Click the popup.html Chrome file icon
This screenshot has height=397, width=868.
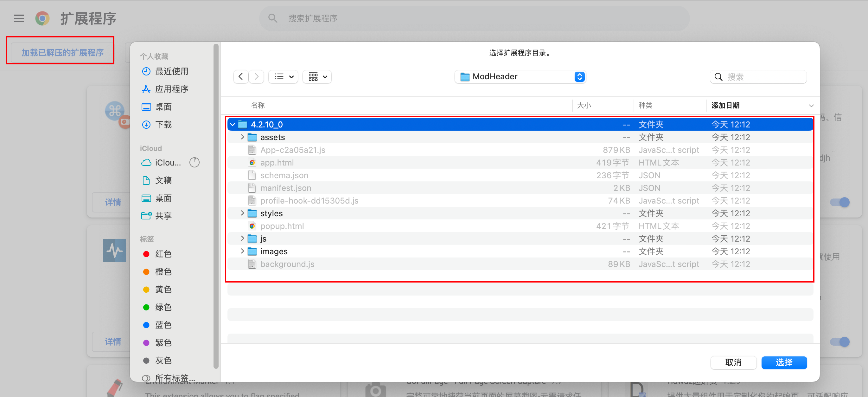[x=252, y=226]
